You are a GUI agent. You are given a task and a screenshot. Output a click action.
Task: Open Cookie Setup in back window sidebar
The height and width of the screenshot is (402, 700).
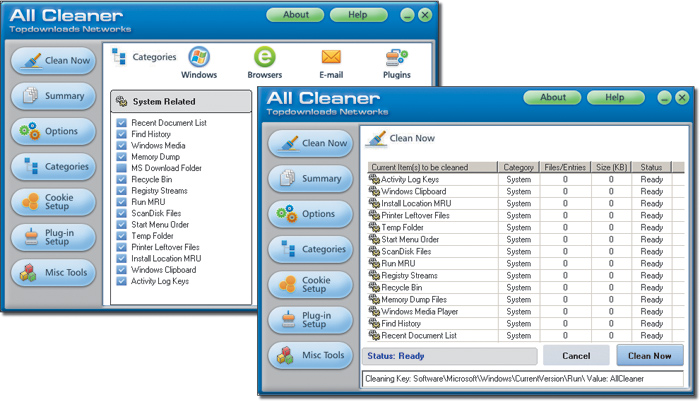coord(54,202)
